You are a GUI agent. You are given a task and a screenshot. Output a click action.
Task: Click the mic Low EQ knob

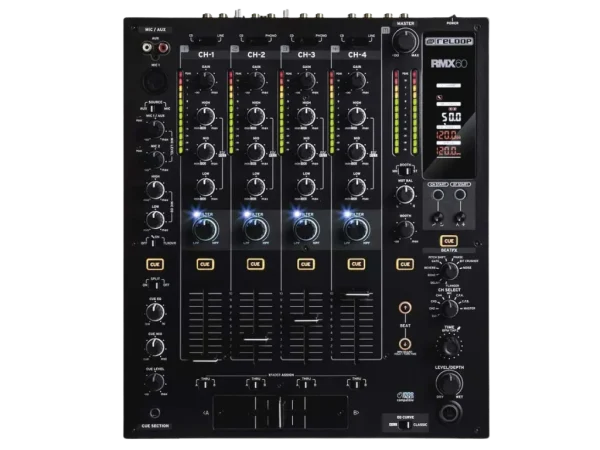click(x=155, y=220)
